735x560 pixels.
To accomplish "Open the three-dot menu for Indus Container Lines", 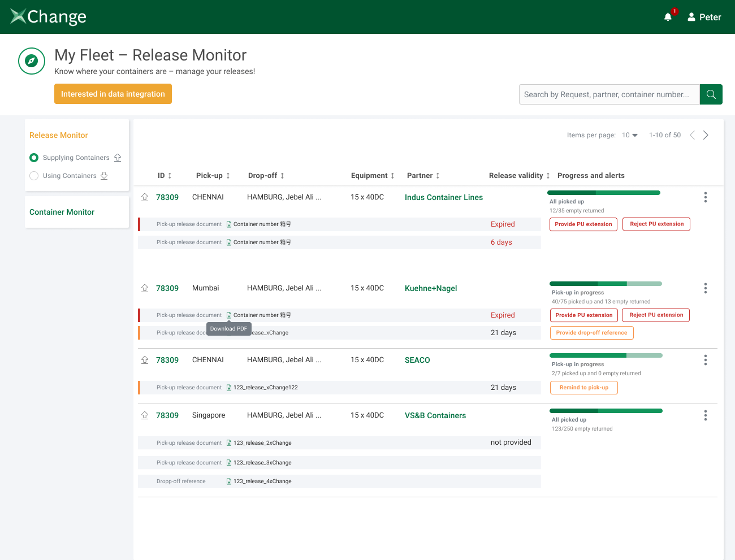I will (705, 197).
